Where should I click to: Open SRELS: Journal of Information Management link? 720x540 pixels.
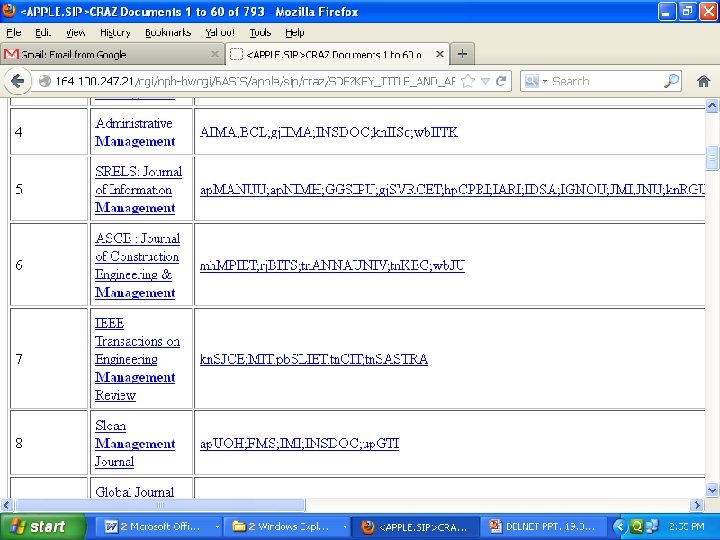(x=138, y=190)
